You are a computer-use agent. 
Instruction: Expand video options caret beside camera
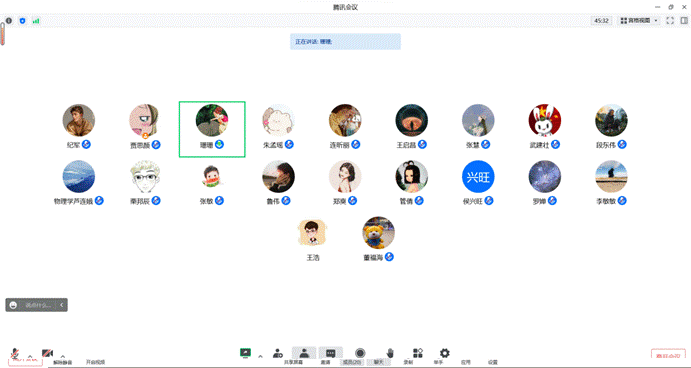click(62, 356)
